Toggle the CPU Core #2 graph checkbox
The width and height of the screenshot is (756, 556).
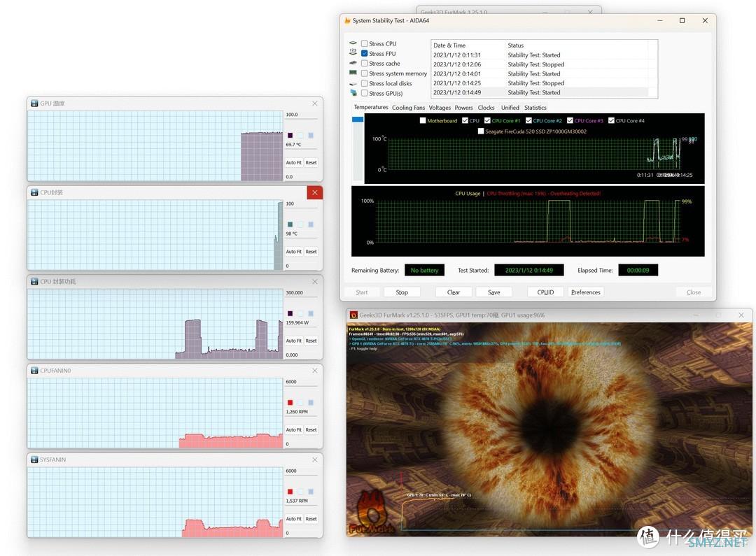point(528,120)
